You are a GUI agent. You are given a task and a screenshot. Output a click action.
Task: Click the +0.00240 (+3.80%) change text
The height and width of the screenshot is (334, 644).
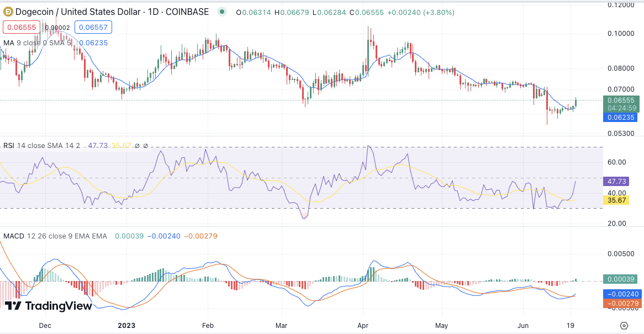pos(420,12)
